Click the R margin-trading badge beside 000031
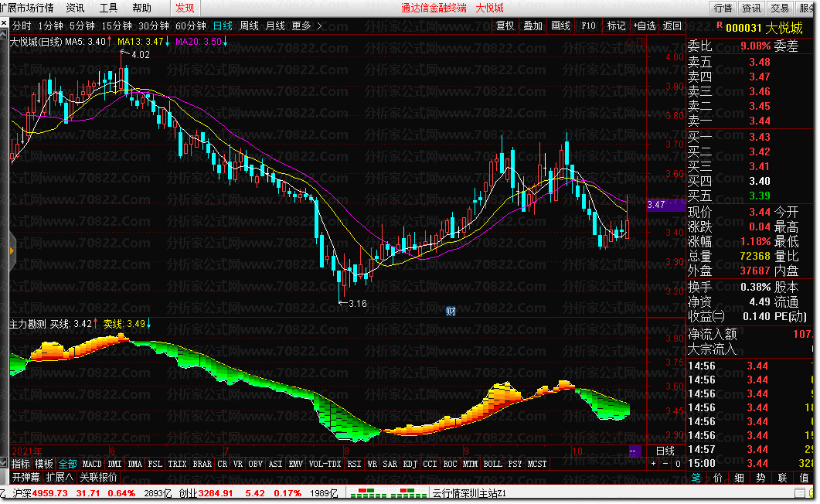 point(720,25)
